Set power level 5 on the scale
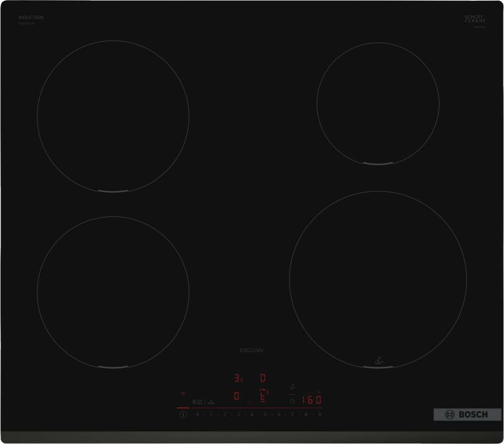 pos(265,415)
